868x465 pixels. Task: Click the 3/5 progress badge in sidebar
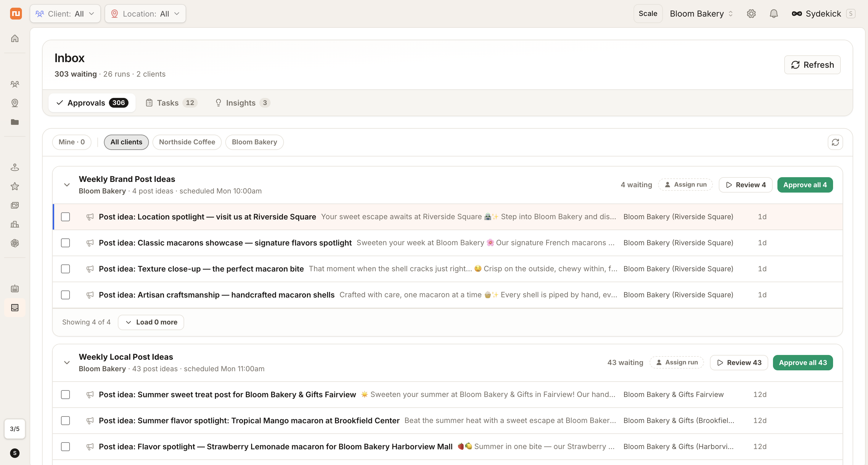point(15,429)
